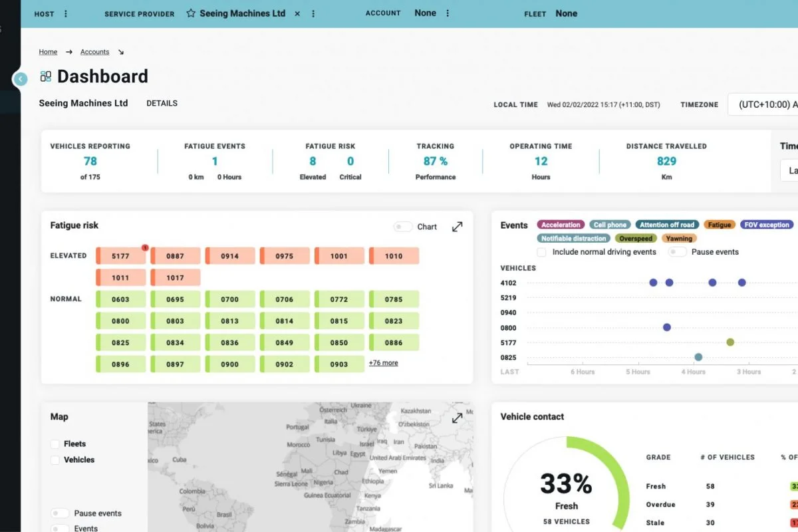Check the Fleets map checkbox

(x=55, y=444)
